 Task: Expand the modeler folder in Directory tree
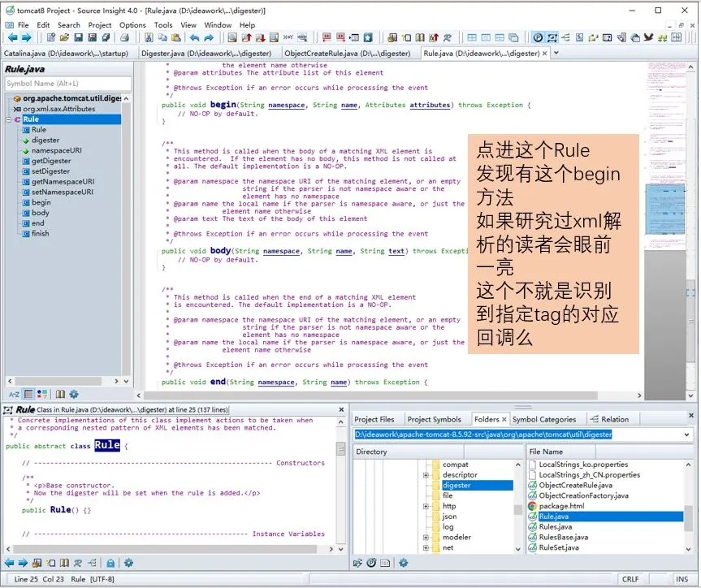[426, 537]
